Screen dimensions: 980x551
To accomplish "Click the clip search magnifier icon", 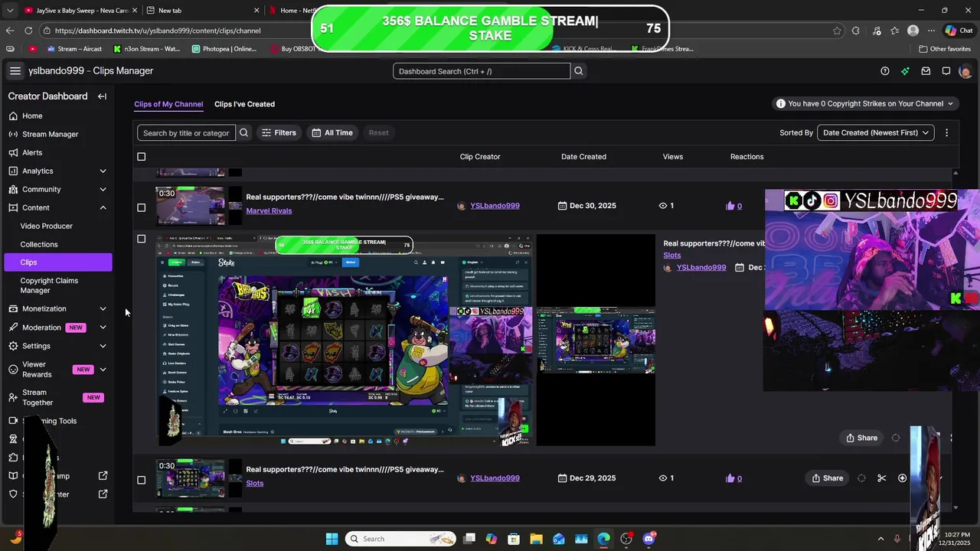I will pyautogui.click(x=243, y=132).
